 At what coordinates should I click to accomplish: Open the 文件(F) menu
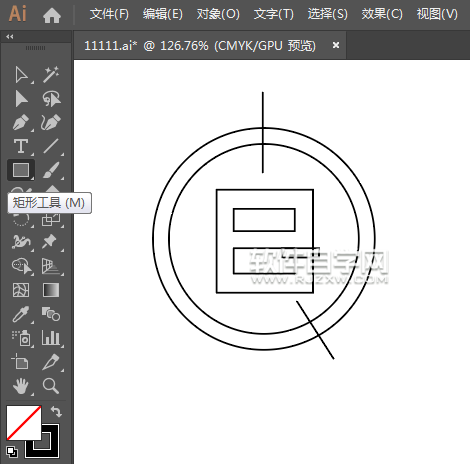(109, 14)
